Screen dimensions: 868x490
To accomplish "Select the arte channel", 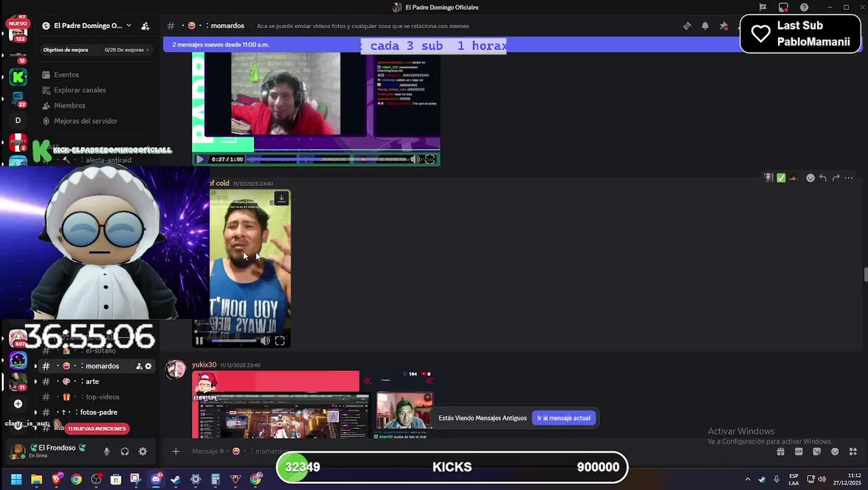I will click(95, 382).
